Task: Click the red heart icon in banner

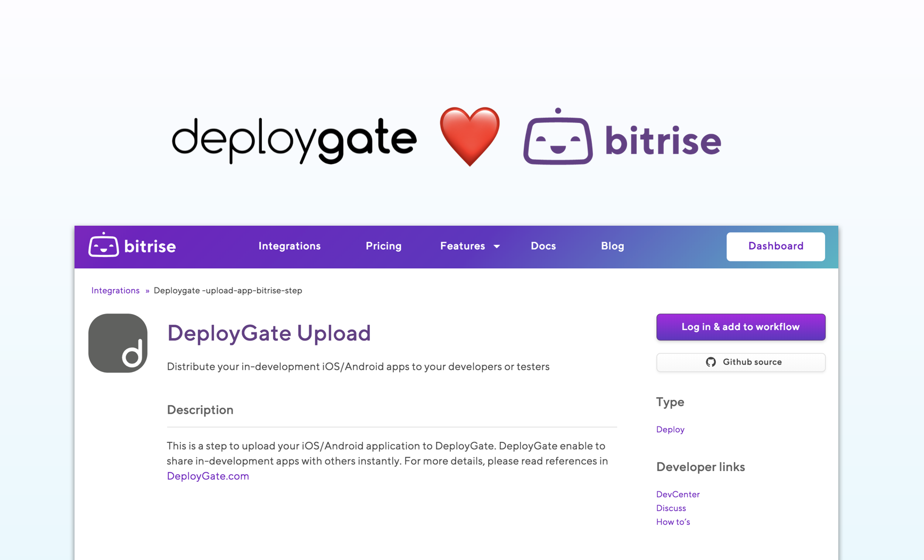Action: [x=469, y=136]
